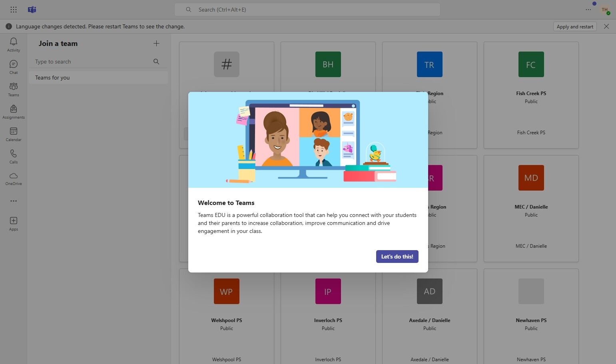This screenshot has height=364, width=616.
Task: Click the Welcome to Teams illustration
Action: 308,140
